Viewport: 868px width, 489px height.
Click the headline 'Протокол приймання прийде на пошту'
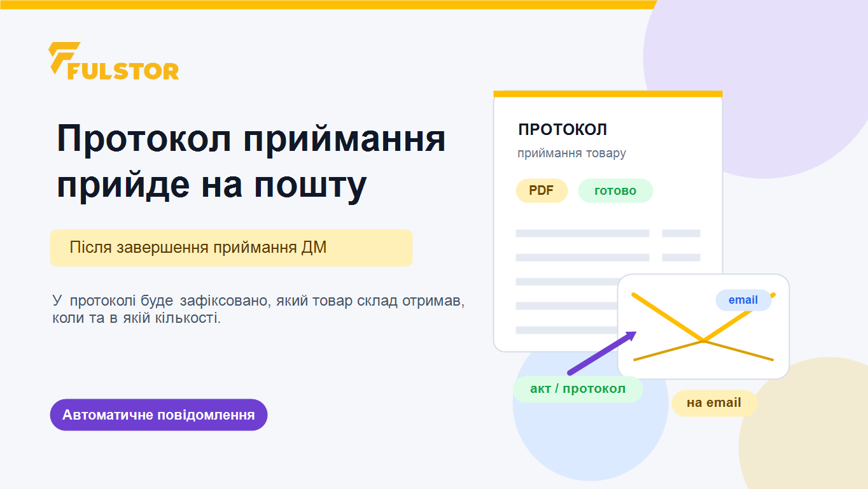pyautogui.click(x=251, y=162)
